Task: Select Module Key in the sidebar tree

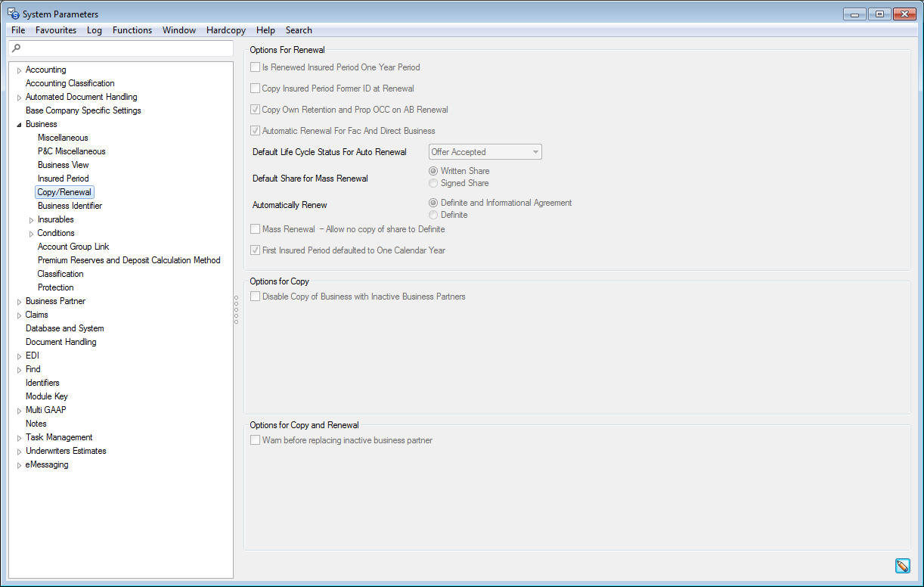Action: 46,396
